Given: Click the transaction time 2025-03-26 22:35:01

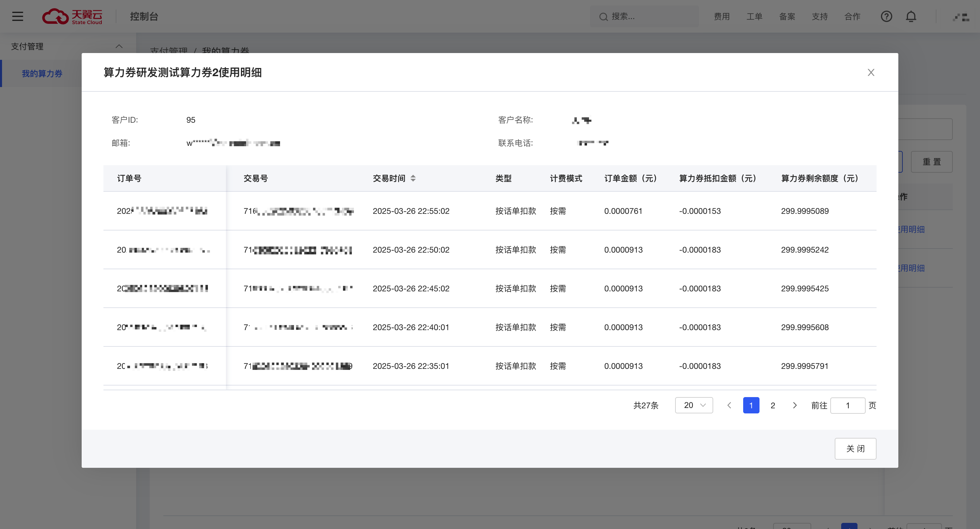Looking at the screenshot, I should point(411,366).
